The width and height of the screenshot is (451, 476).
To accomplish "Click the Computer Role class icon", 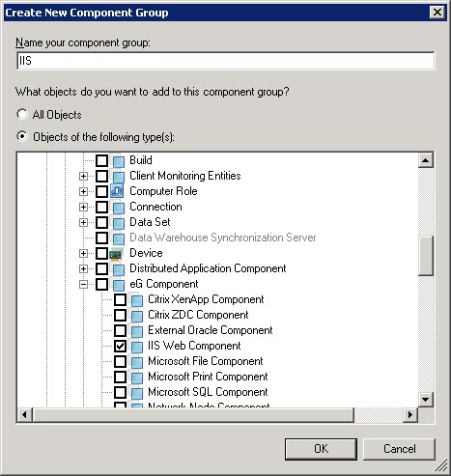I will coord(117,191).
